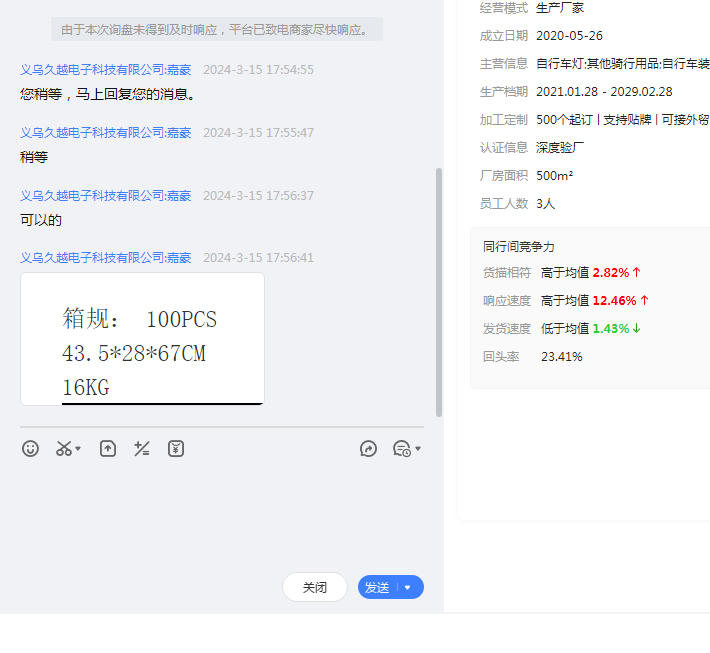Image resolution: width=710 pixels, height=653 pixels.
Task: Open the carton spec image thumbnail
Action: pos(142,339)
